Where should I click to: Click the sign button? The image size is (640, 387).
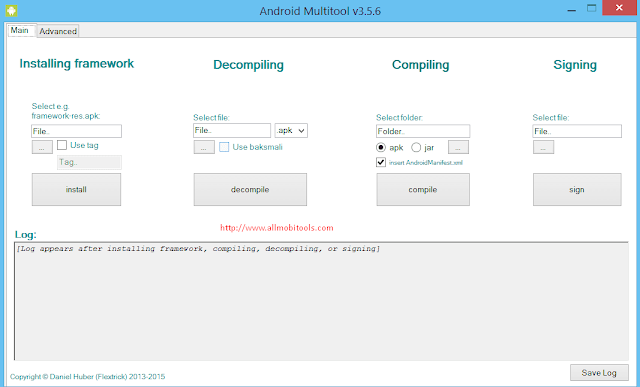pyautogui.click(x=577, y=189)
